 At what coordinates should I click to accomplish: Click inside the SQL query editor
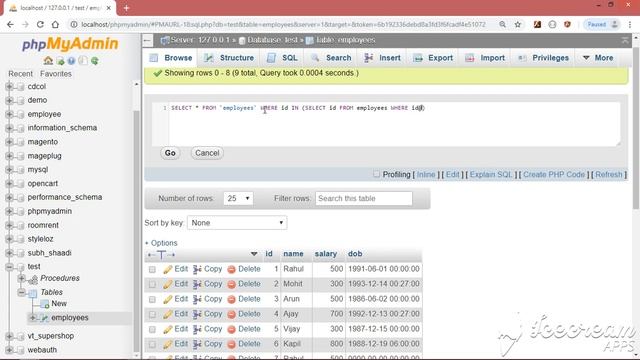click(386, 124)
